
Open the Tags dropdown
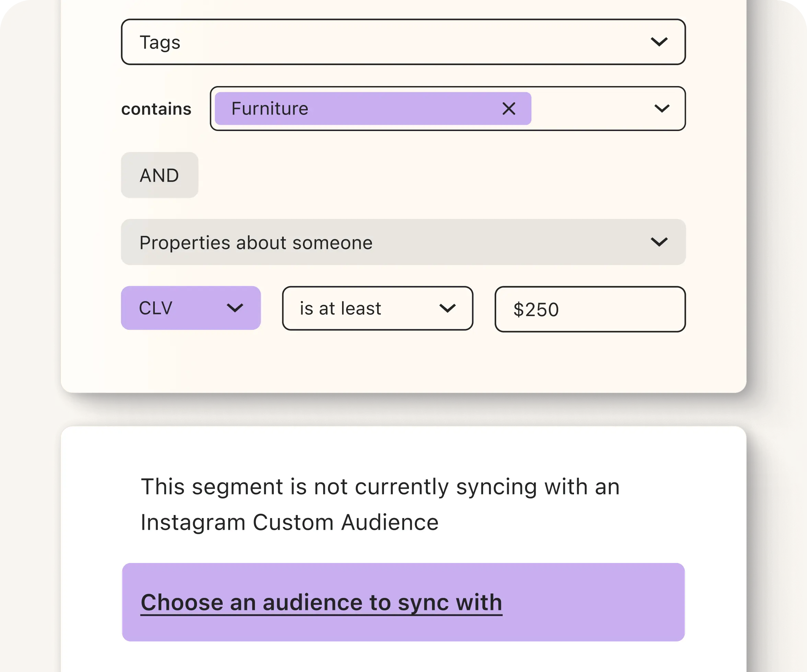point(403,42)
